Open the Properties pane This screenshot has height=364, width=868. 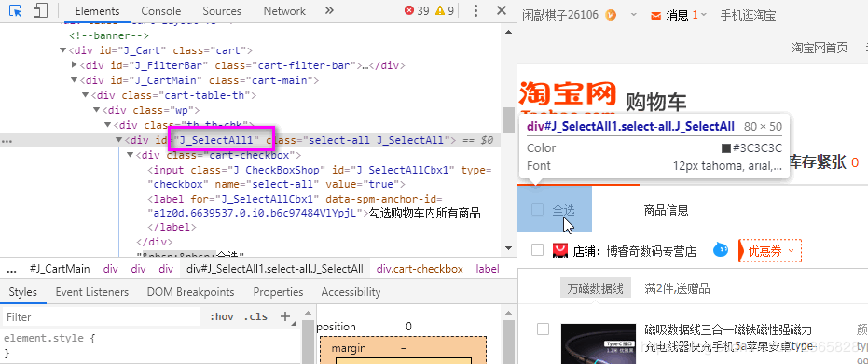click(279, 292)
